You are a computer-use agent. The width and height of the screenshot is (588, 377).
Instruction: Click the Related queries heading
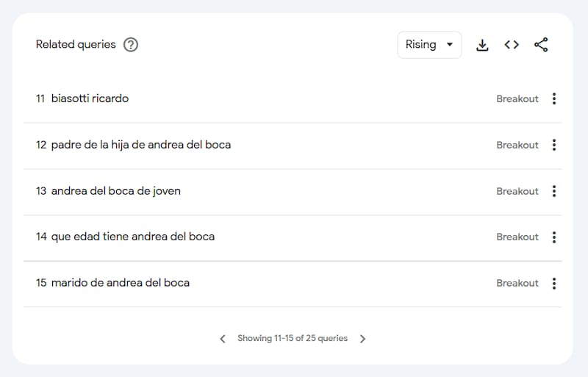coord(76,45)
